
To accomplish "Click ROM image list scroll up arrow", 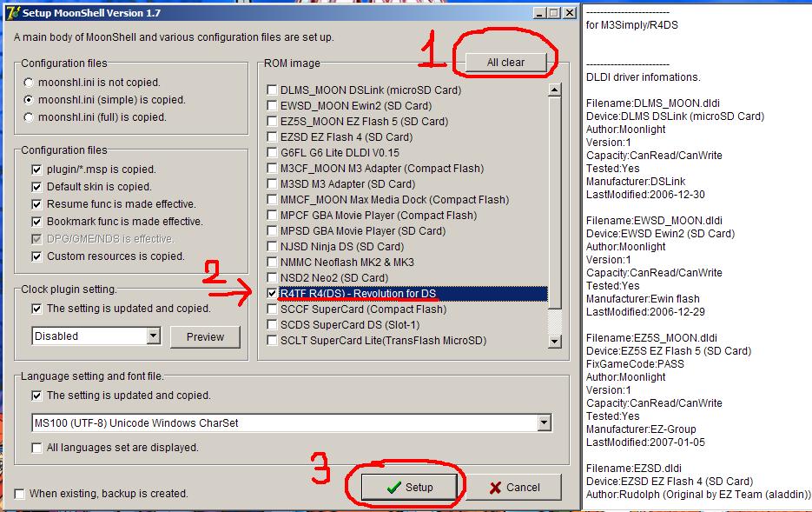I will [x=555, y=90].
